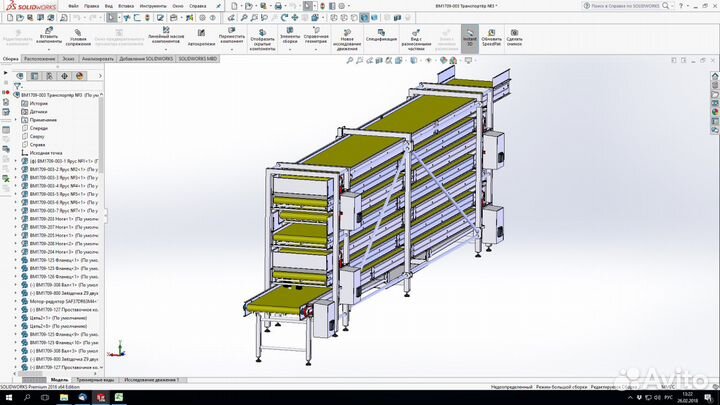Viewport: 720px width, 405px height.
Task: Click the Автокрепежи smart fasteners tool
Action: coord(201,36)
